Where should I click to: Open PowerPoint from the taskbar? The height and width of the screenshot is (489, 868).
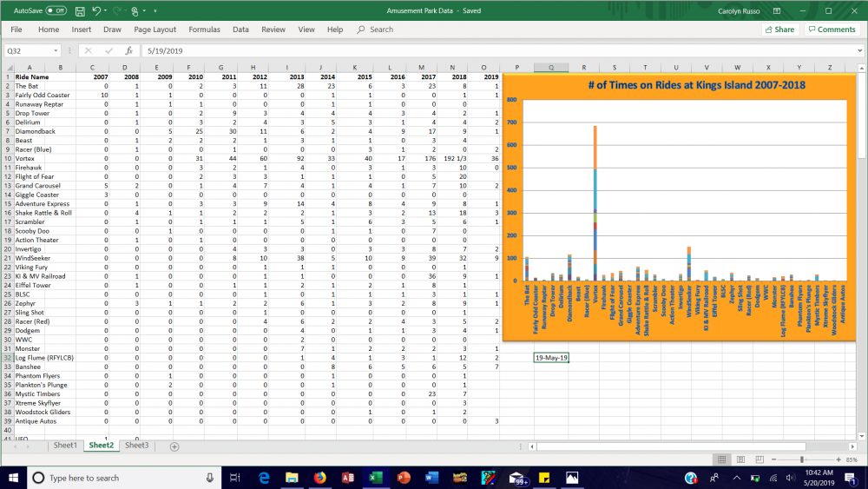403,478
